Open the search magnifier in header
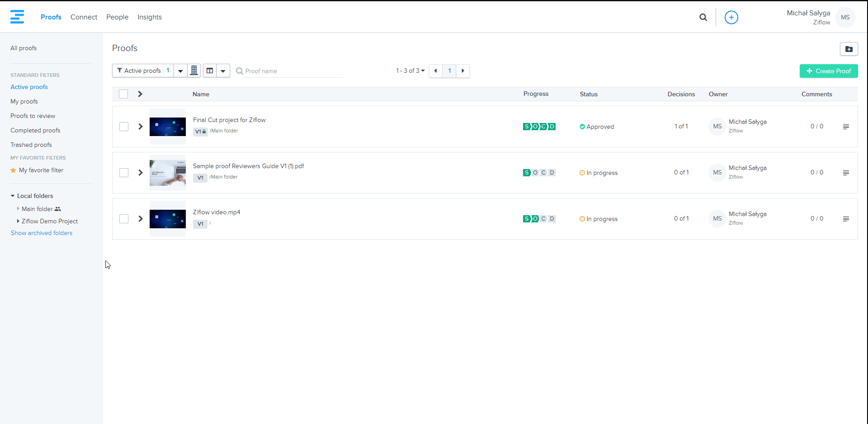 tap(703, 17)
